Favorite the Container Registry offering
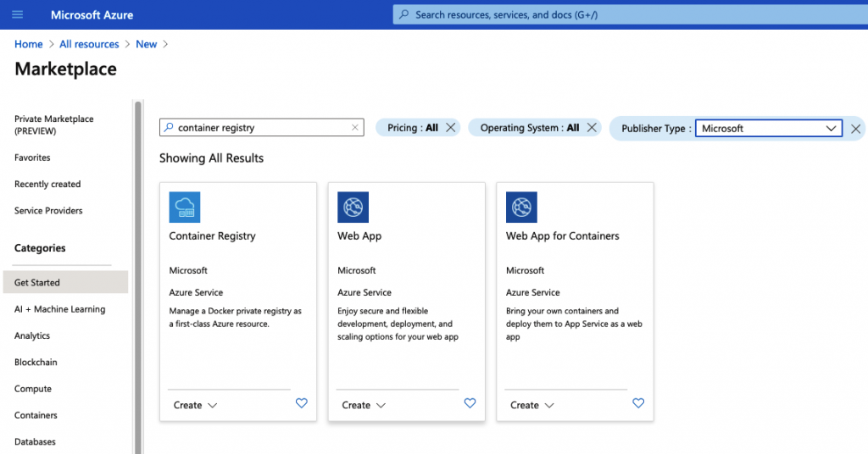Image resolution: width=868 pixels, height=454 pixels. [302, 404]
